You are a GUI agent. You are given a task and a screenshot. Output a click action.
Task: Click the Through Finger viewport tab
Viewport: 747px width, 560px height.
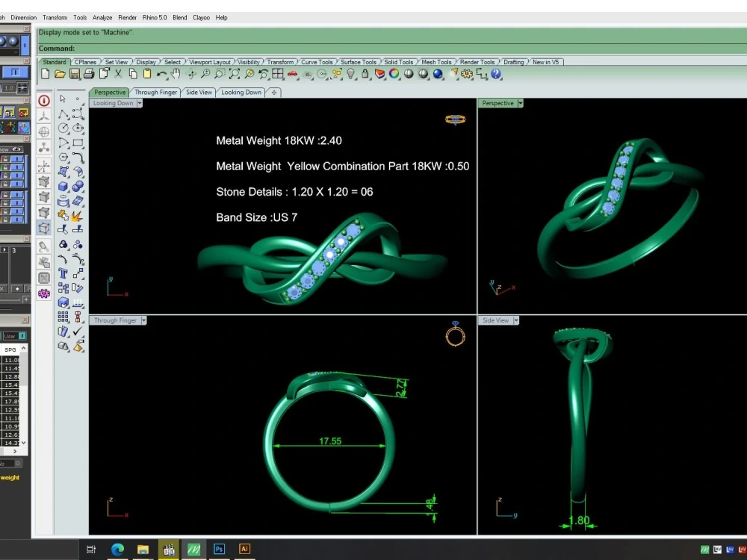156,93
